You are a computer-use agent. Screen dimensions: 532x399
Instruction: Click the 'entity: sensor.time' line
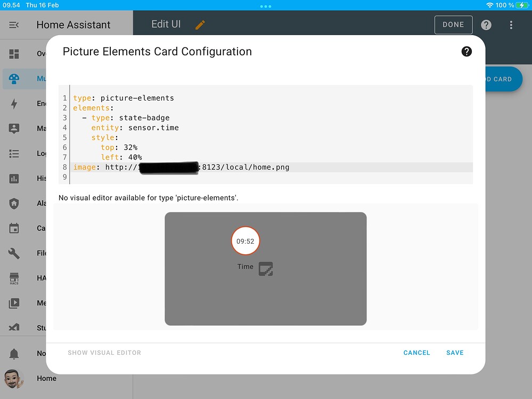135,128
